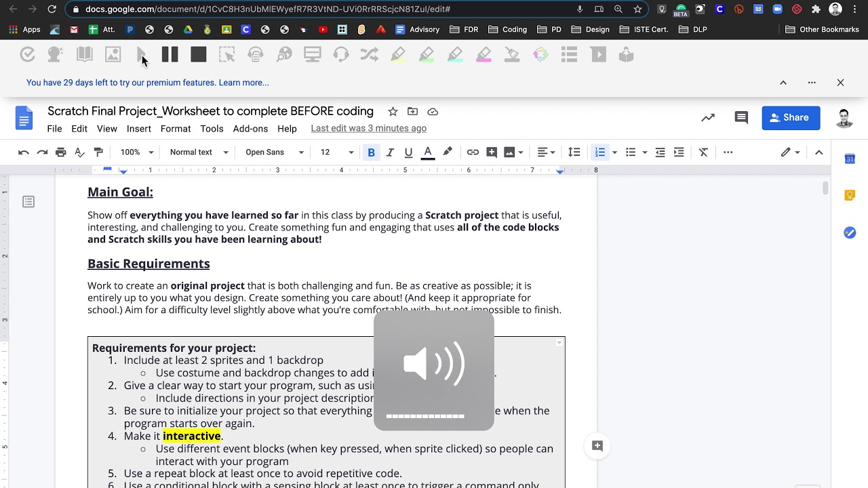Click the paint format roller icon
Screen dimensions: 868x488
click(98, 152)
